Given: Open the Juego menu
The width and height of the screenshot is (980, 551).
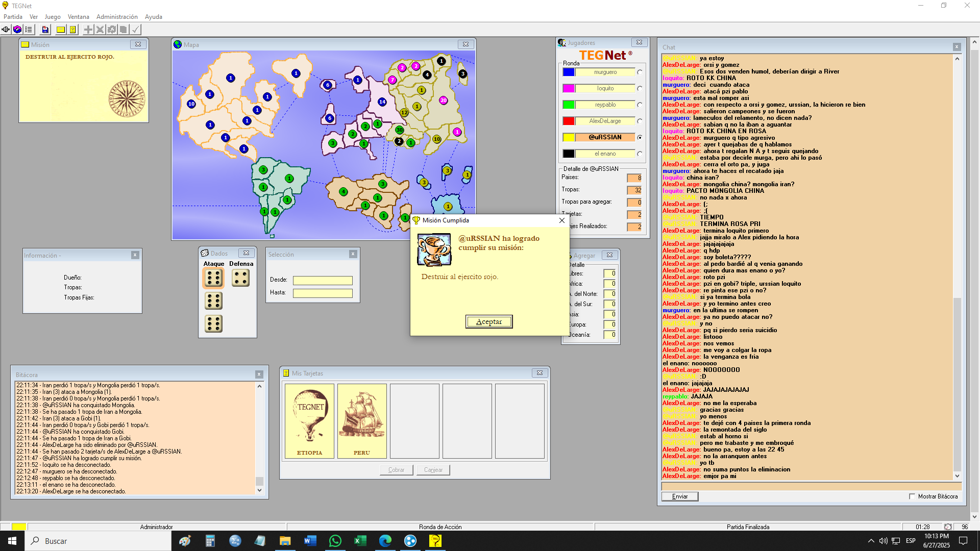Looking at the screenshot, I should [x=53, y=17].
